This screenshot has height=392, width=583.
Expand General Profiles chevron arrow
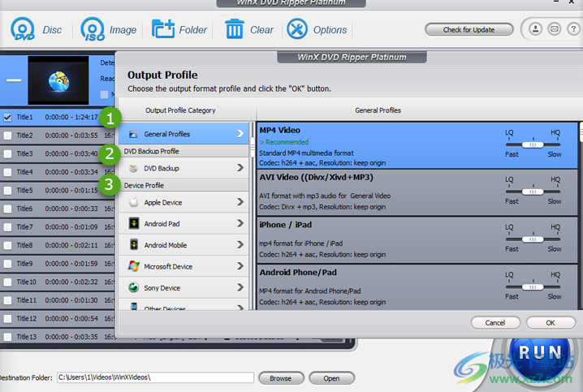[x=240, y=133]
